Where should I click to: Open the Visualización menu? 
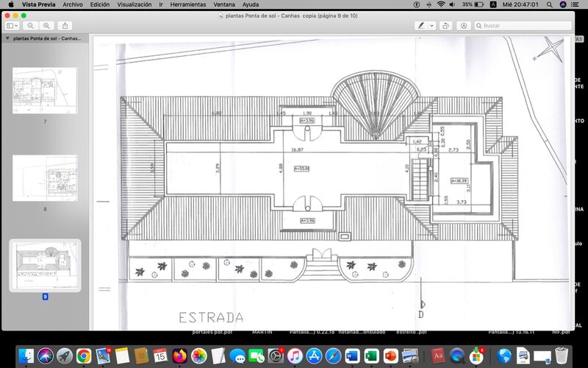135,4
